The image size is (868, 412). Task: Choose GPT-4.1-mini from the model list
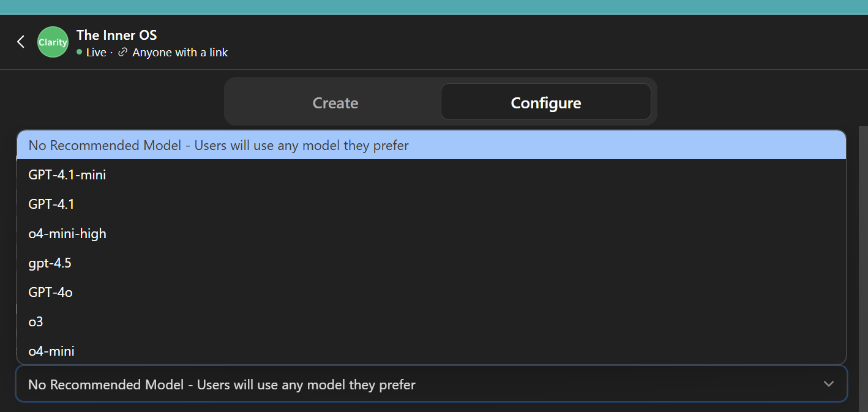pyautogui.click(x=432, y=174)
